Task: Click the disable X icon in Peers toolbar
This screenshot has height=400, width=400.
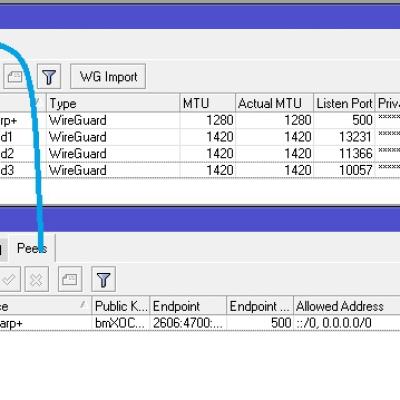Action: tap(36, 279)
